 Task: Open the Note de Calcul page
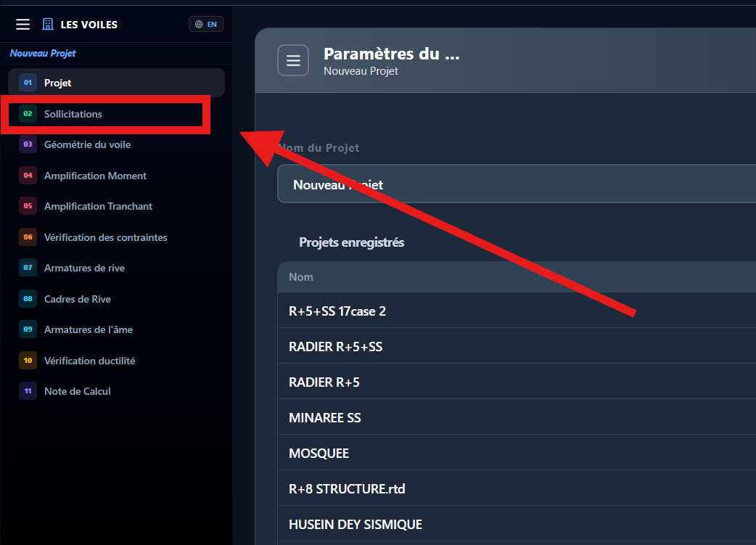click(x=77, y=391)
